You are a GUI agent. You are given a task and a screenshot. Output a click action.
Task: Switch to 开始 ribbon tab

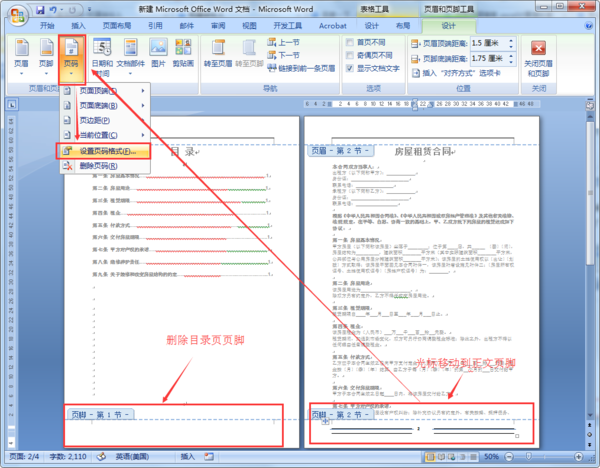[47, 26]
